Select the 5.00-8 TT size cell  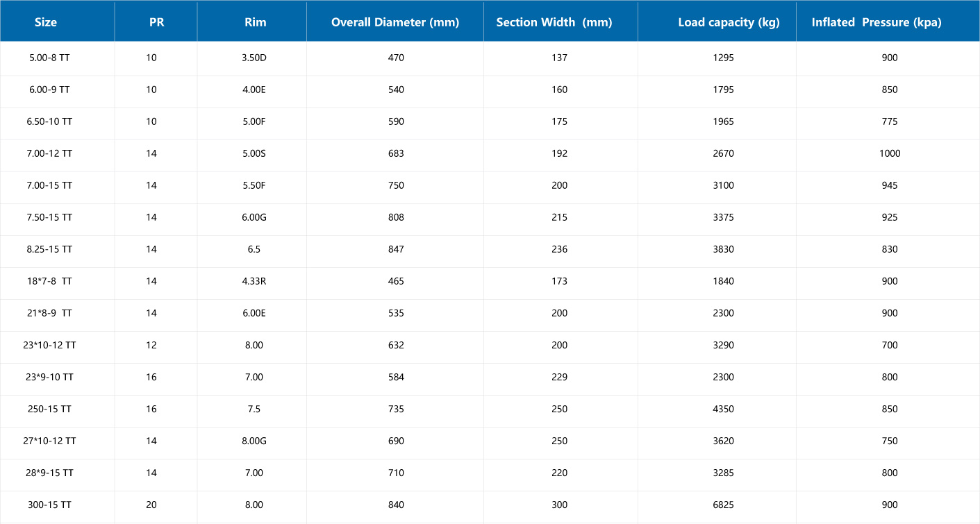point(50,58)
